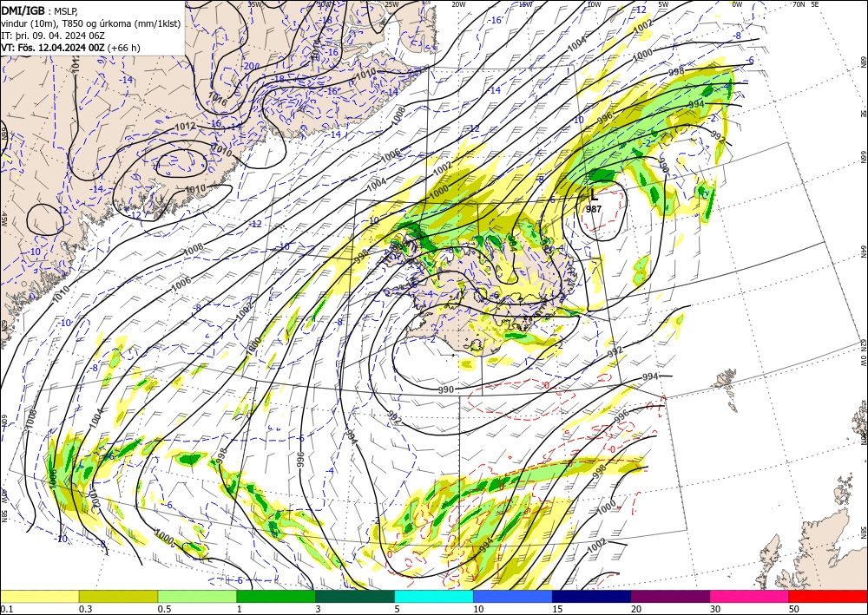Click the '-20' temperature contour label
The width and height of the screenshot is (868, 615).
tap(248, 66)
